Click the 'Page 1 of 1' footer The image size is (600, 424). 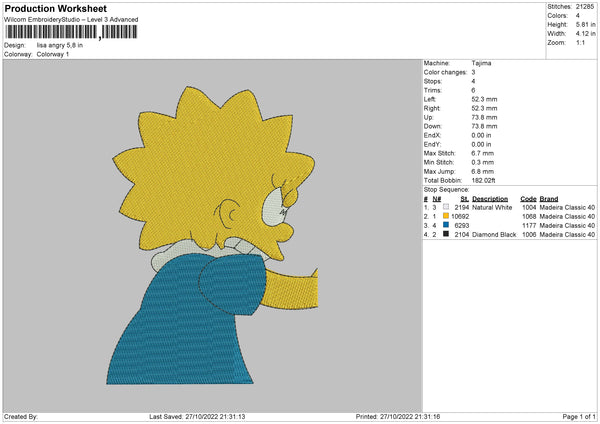(579, 416)
